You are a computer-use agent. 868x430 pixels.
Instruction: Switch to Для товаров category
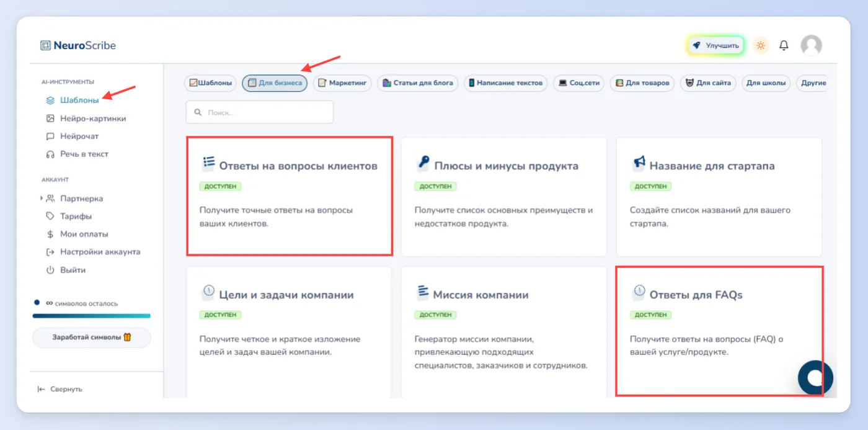pyautogui.click(x=642, y=83)
